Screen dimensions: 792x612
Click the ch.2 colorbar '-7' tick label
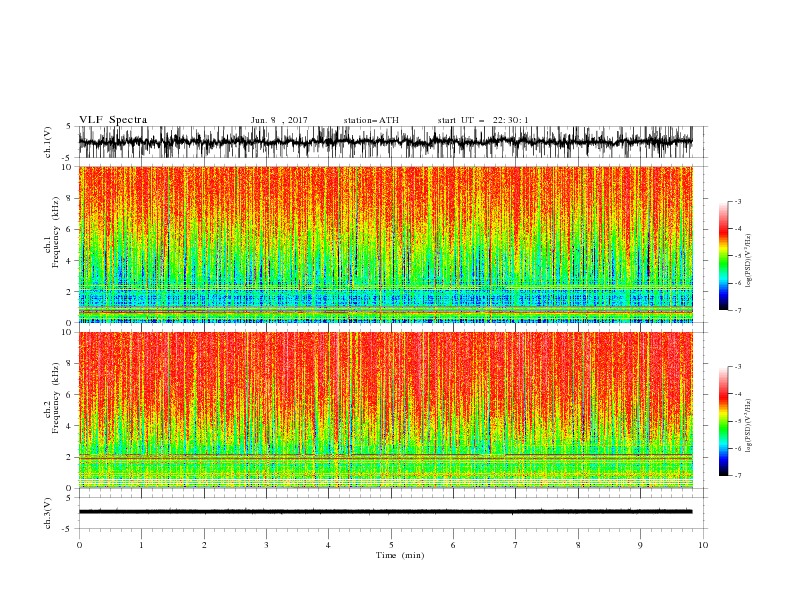[x=737, y=476]
